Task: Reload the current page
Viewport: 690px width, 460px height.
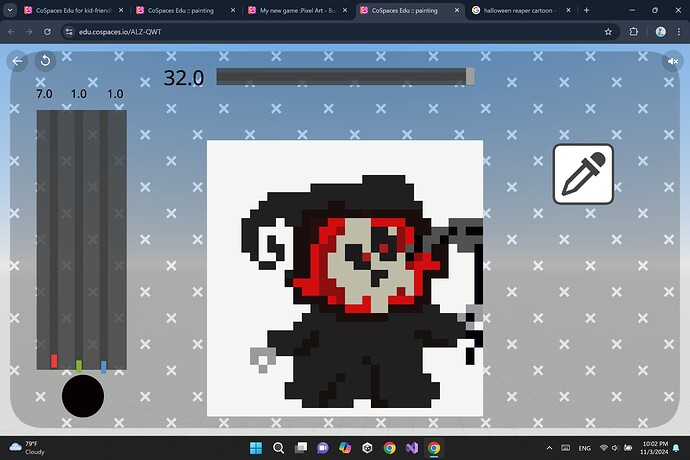Action: (x=47, y=32)
